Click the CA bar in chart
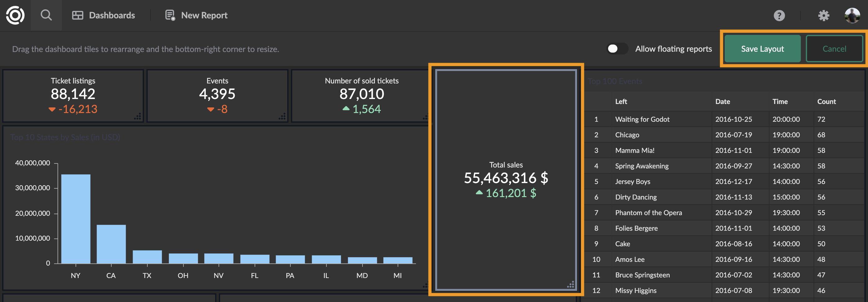 [x=111, y=244]
